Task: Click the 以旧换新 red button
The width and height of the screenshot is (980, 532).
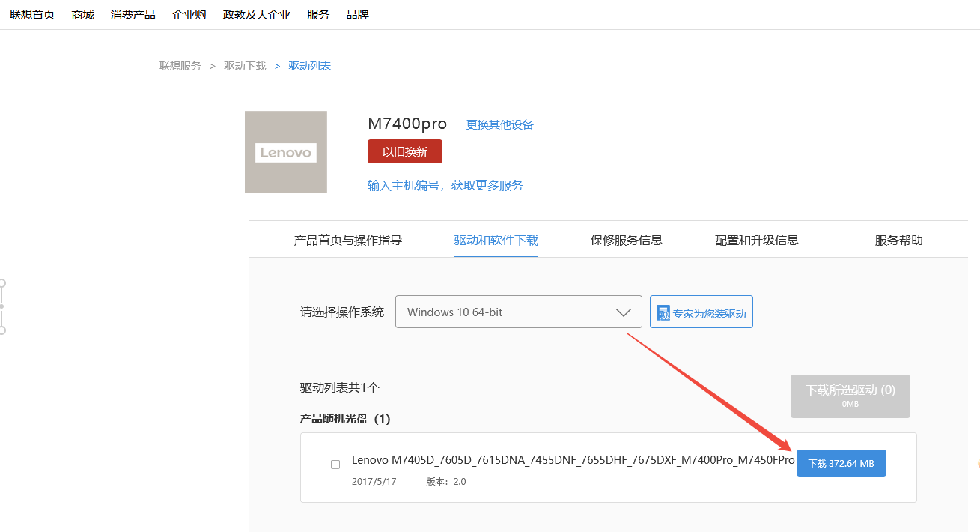Action: point(405,151)
